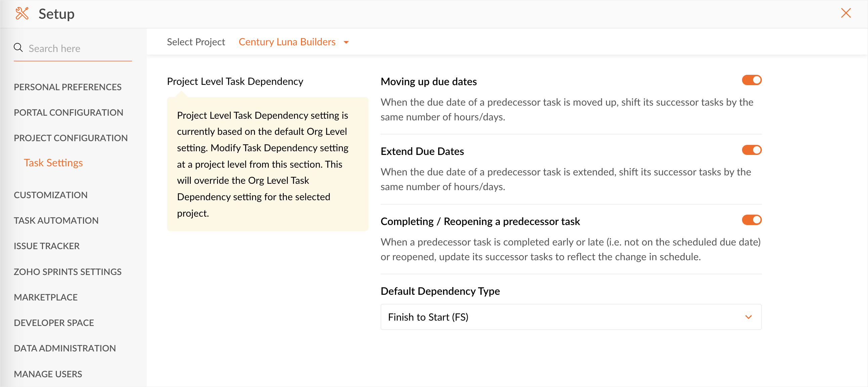Screen dimensions: 868x387
Task: Toggle Moving up due dates switch
Action: [751, 80]
